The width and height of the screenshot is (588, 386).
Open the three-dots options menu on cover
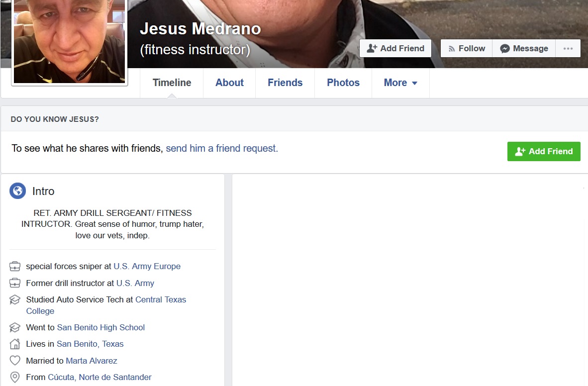pyautogui.click(x=568, y=48)
